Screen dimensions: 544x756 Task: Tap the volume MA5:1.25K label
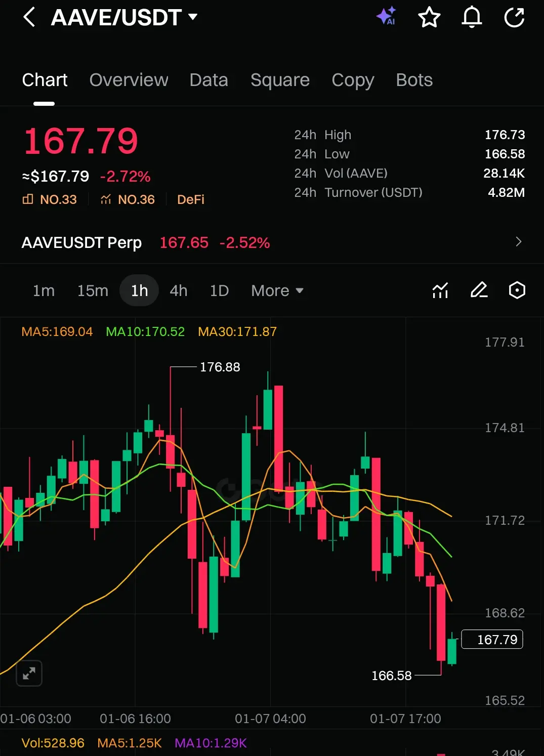point(130,743)
